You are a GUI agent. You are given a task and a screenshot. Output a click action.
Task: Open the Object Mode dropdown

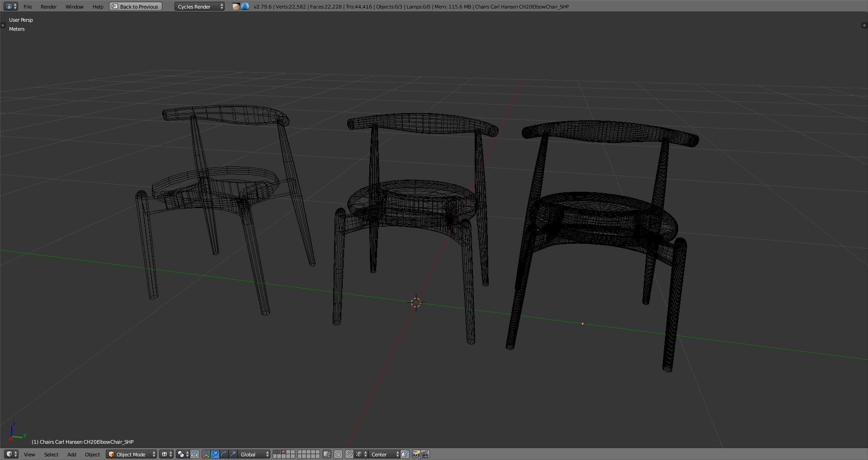[132, 455]
